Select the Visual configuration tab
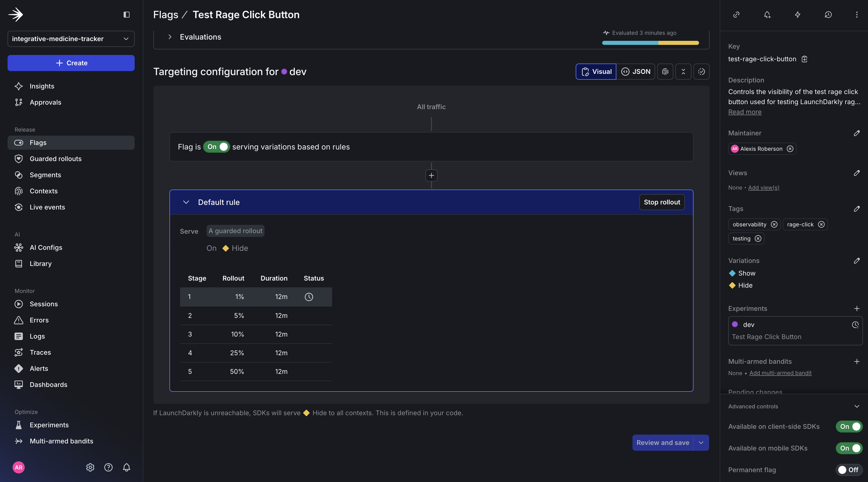 click(596, 71)
